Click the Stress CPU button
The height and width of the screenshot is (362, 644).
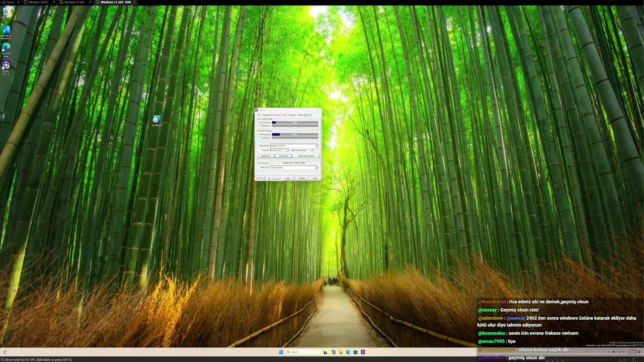[283, 156]
